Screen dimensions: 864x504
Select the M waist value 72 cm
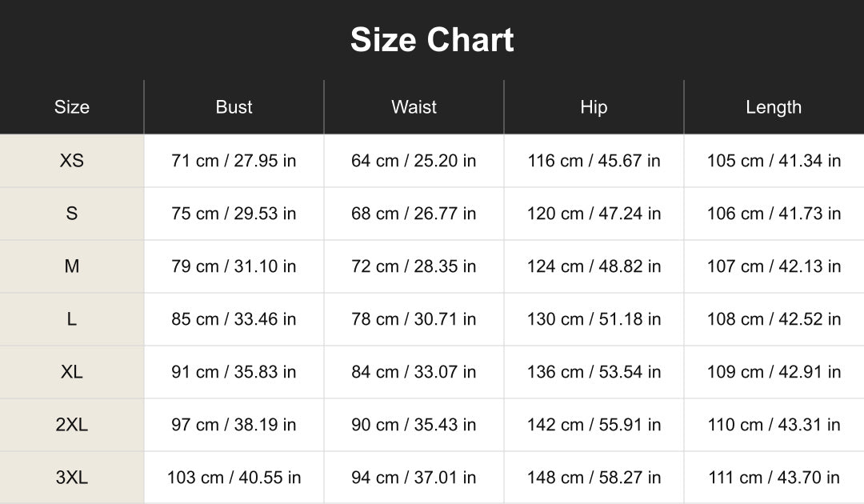click(414, 266)
